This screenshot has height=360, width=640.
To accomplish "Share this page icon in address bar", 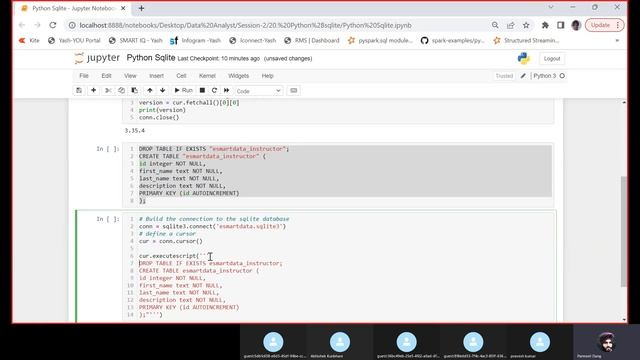I will tap(511, 25).
